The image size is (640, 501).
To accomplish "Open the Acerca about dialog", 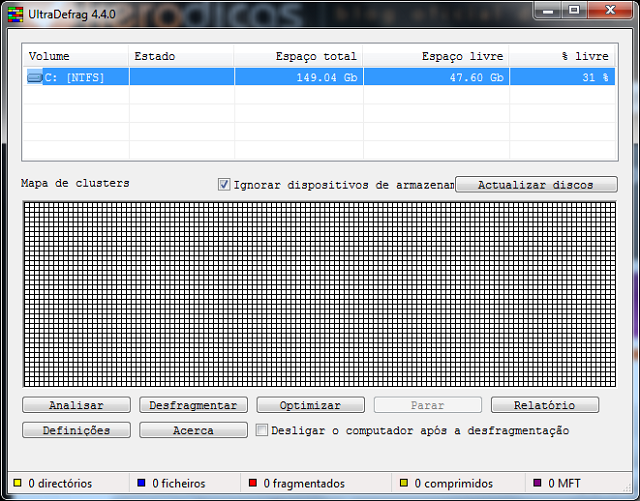I will 193,430.
